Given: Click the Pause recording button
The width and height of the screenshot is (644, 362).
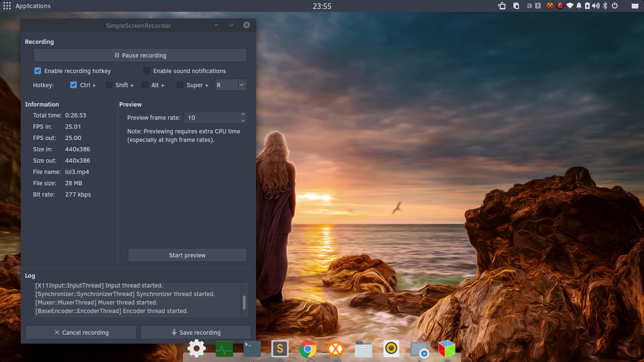Looking at the screenshot, I should tap(140, 55).
